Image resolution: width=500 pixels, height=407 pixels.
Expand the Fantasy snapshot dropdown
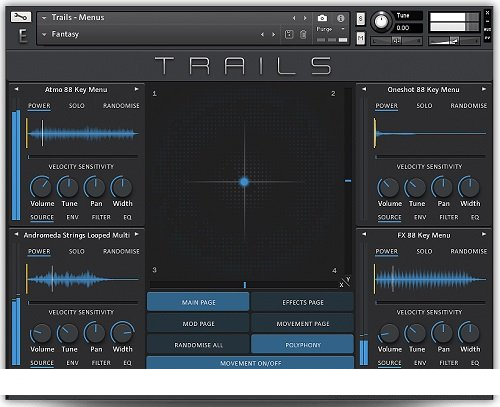pos(44,34)
